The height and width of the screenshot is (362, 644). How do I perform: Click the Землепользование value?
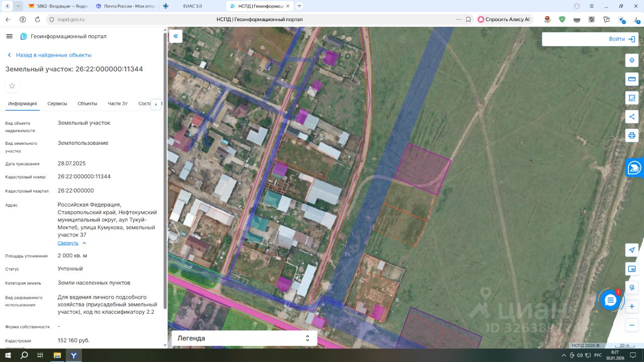coord(83,143)
